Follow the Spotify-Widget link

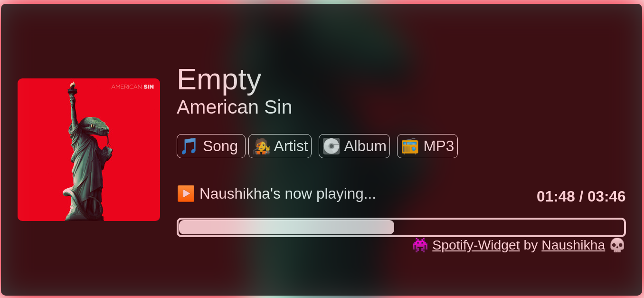tap(476, 245)
